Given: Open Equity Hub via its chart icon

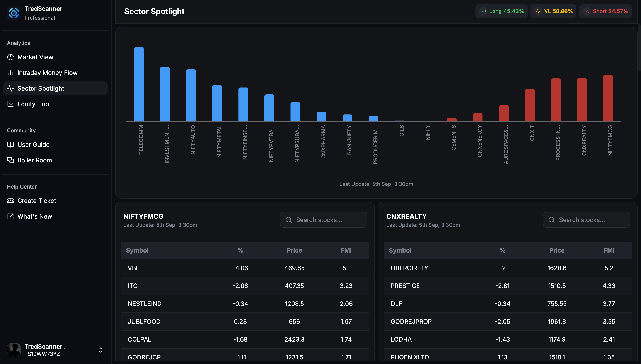Looking at the screenshot, I should (10, 104).
